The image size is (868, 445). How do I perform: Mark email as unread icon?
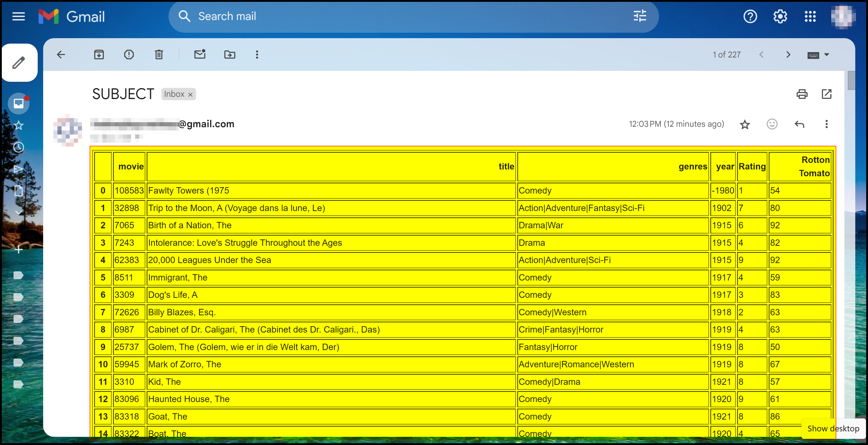pyautogui.click(x=200, y=55)
